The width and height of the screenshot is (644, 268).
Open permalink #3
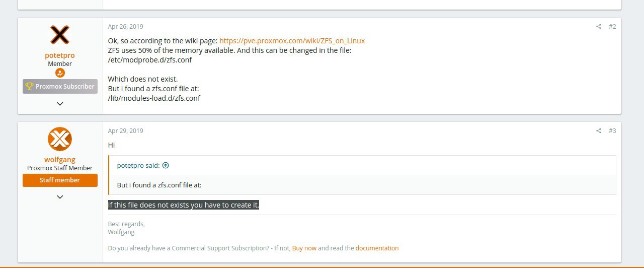pyautogui.click(x=612, y=131)
